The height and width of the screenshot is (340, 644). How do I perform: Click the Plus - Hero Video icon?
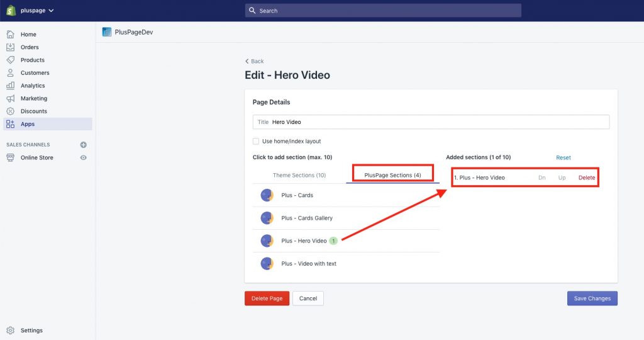[x=267, y=241]
